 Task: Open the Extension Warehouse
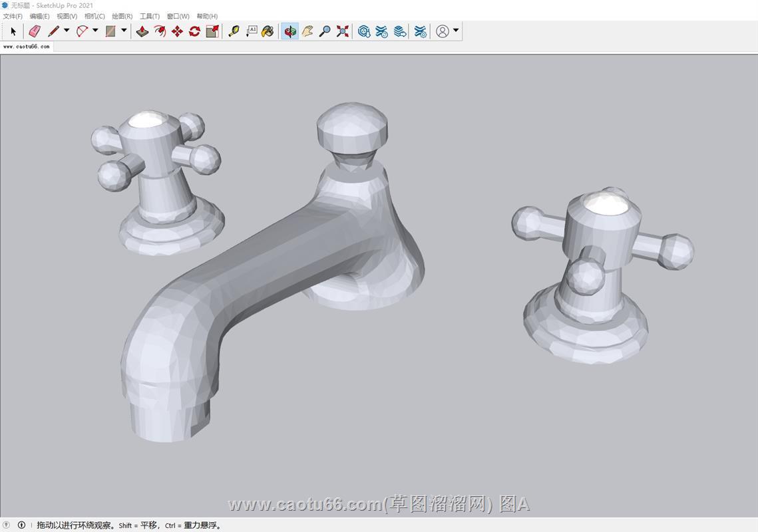click(x=381, y=31)
